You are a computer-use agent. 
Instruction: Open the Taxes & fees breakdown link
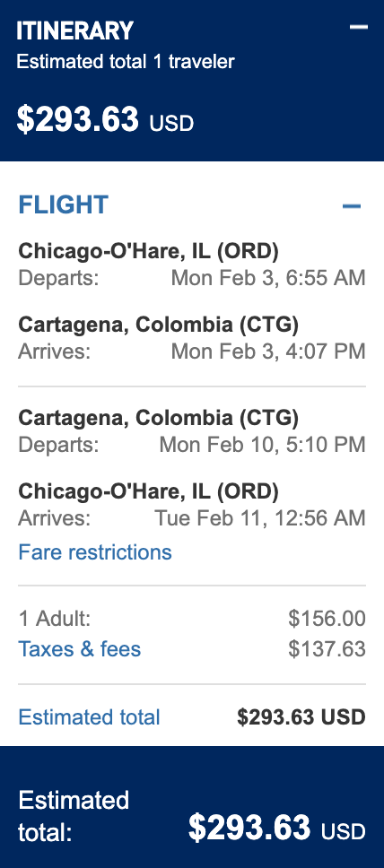[79, 649]
